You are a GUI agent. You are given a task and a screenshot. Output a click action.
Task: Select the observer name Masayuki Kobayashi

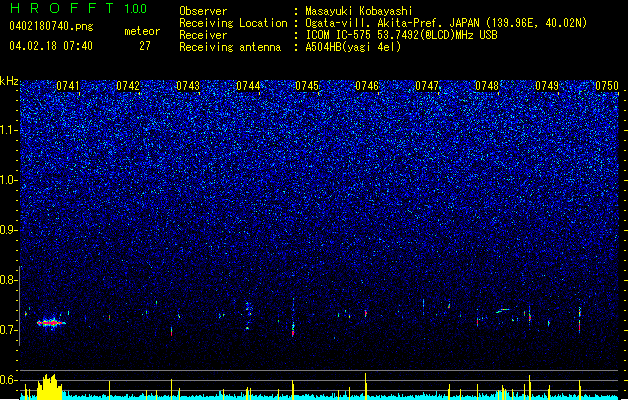click(x=359, y=11)
